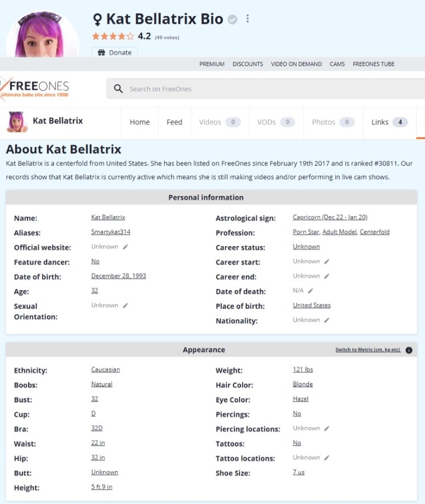Click the three-dot options menu icon
425x504 pixels.
tap(248, 19)
